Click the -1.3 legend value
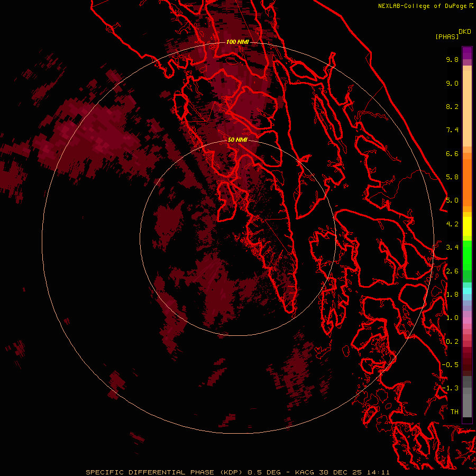This screenshot has height=476, width=476. [x=450, y=388]
